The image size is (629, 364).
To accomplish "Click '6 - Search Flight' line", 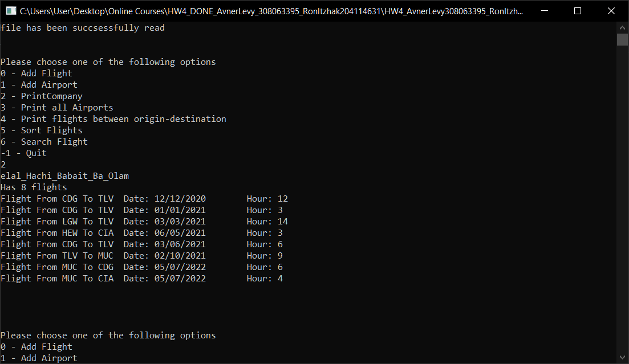I will tap(44, 142).
